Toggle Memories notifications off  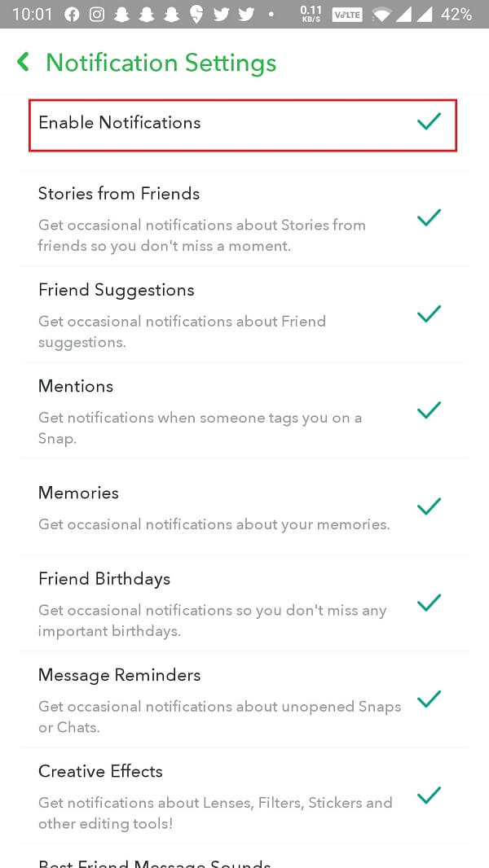pos(429,506)
